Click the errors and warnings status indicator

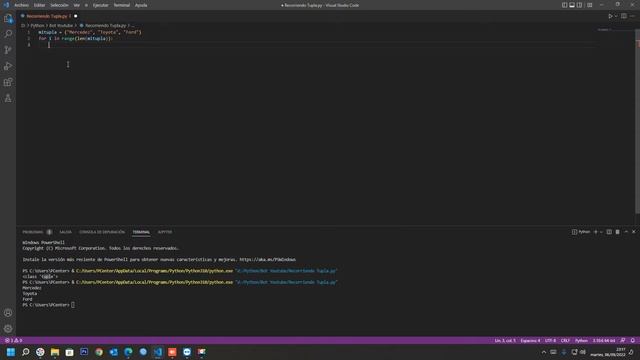[x=13, y=340]
